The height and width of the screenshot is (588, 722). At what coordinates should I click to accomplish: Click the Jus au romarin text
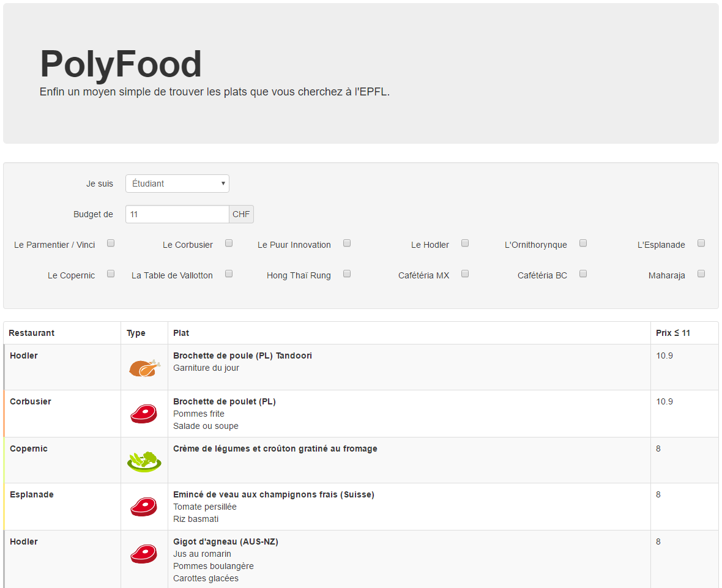click(x=202, y=554)
